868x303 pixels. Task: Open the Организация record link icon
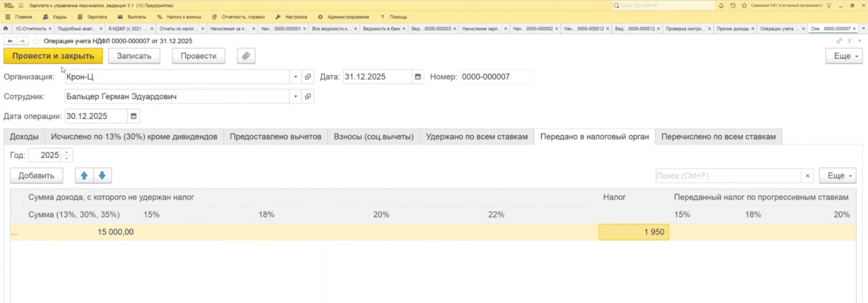308,77
